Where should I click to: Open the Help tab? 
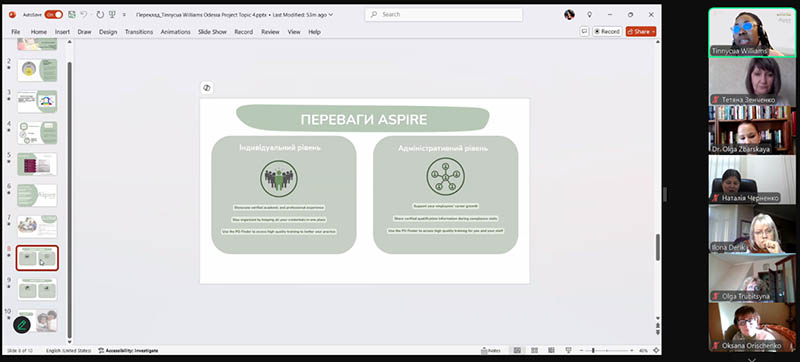click(x=314, y=32)
